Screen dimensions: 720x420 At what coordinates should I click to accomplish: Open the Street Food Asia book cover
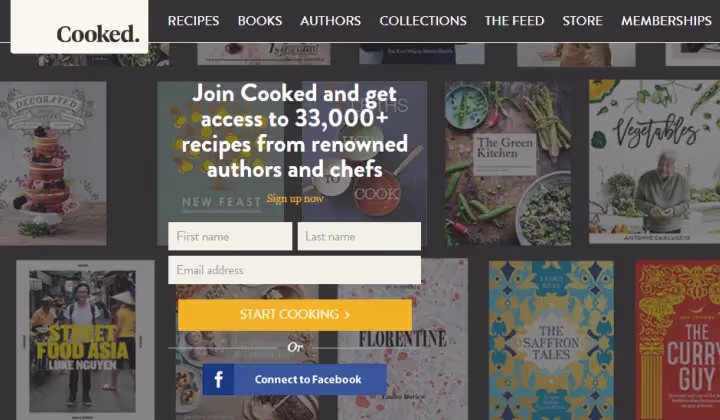[x=85, y=340]
